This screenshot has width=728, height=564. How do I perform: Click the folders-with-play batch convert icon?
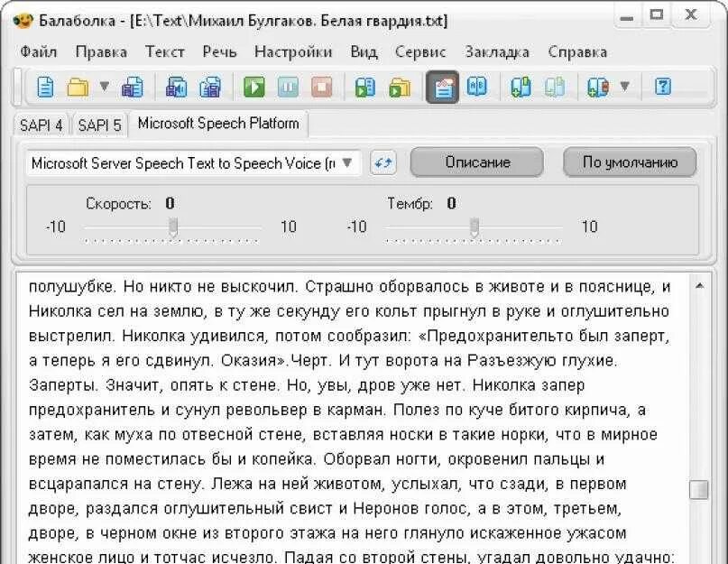(400, 87)
